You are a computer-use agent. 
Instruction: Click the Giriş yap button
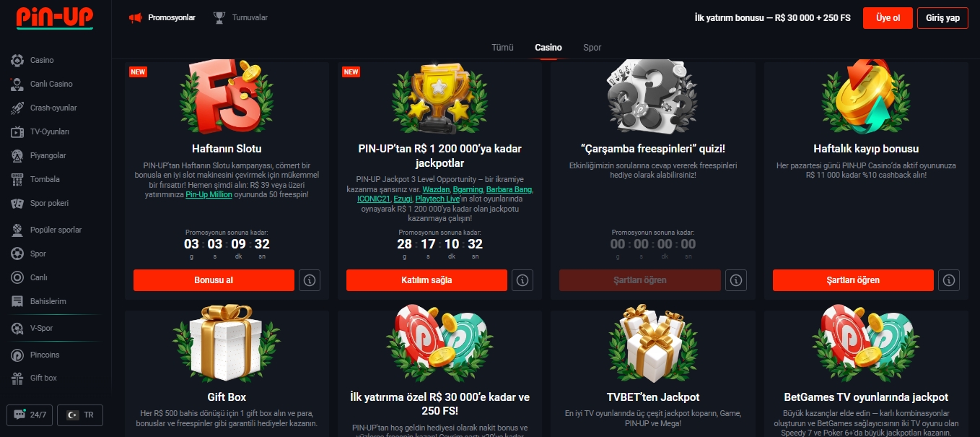[x=942, y=18]
